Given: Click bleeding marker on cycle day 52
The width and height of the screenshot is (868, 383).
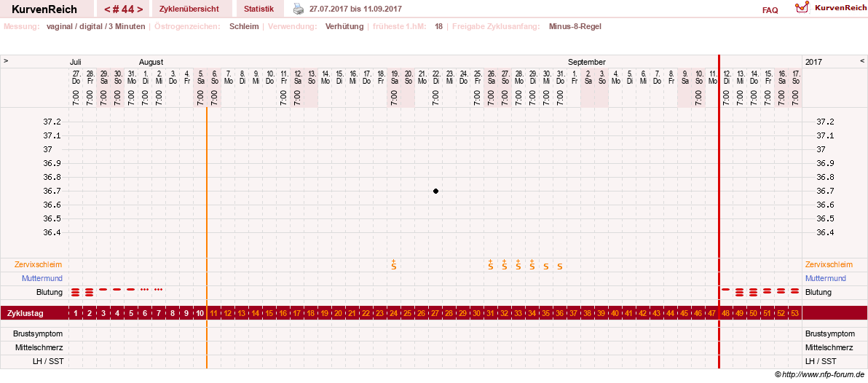Looking at the screenshot, I should pos(781,291).
